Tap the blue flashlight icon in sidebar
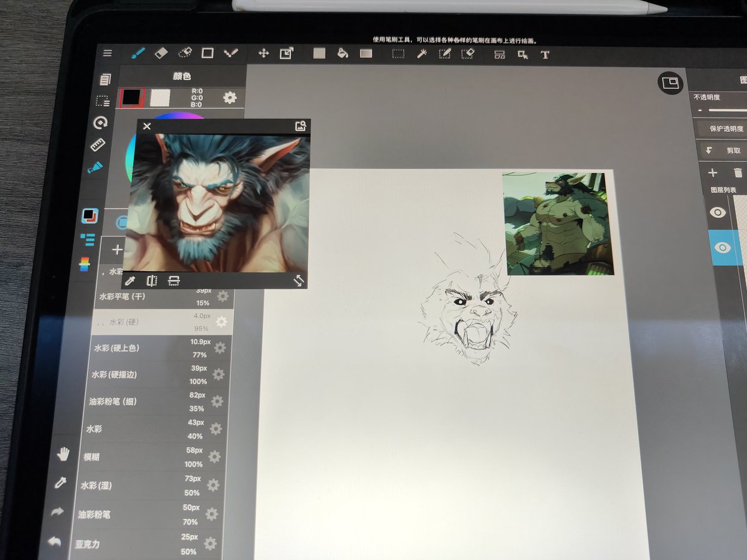This screenshot has height=560, width=747. pos(95,167)
